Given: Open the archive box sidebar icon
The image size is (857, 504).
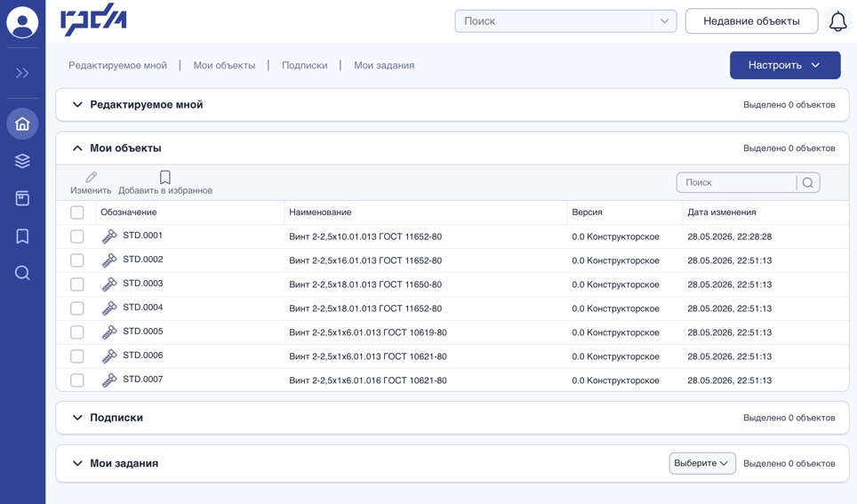Looking at the screenshot, I should [x=22, y=198].
